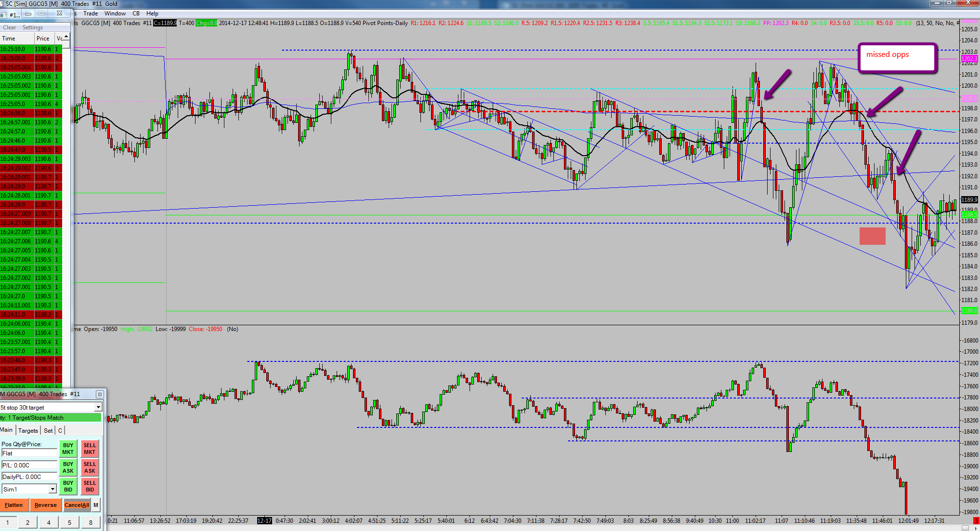Screen dimensions: 980x531
Task: Click the -19000 label on lower axis
Action: (969, 466)
